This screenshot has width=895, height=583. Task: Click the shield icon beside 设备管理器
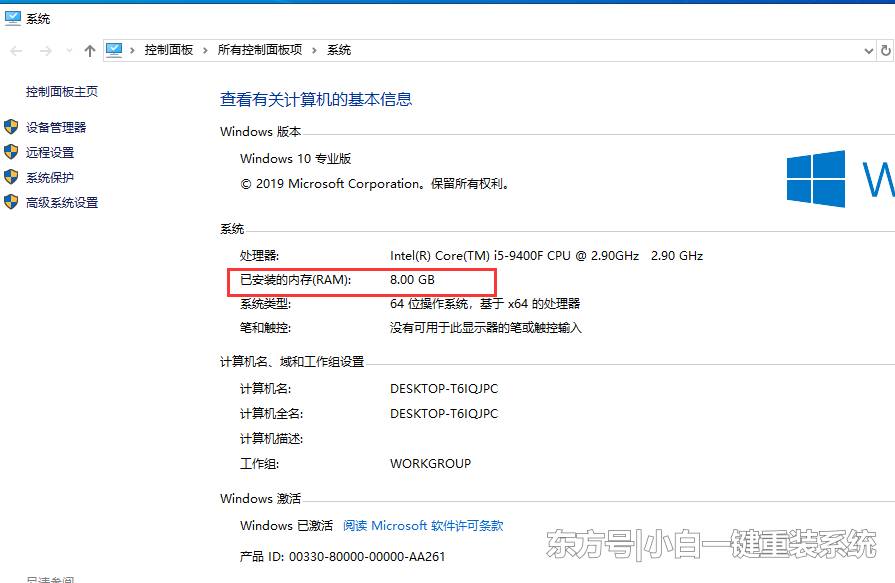(12, 128)
